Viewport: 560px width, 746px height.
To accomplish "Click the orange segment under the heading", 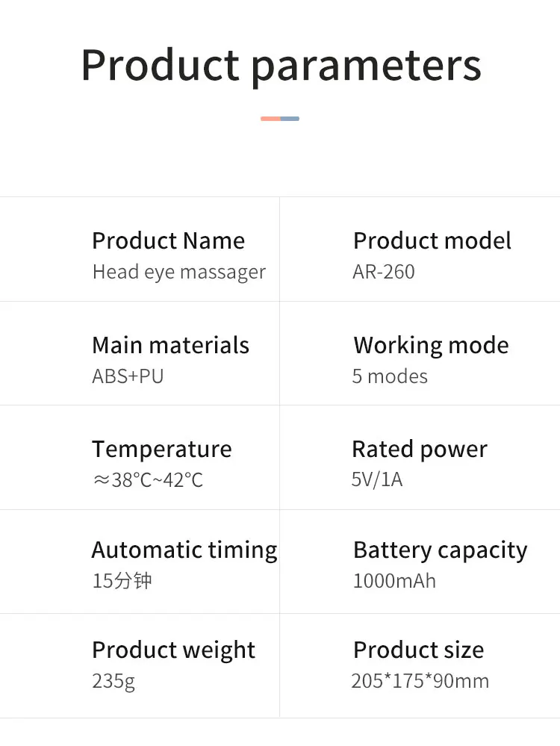I will pyautogui.click(x=270, y=119).
